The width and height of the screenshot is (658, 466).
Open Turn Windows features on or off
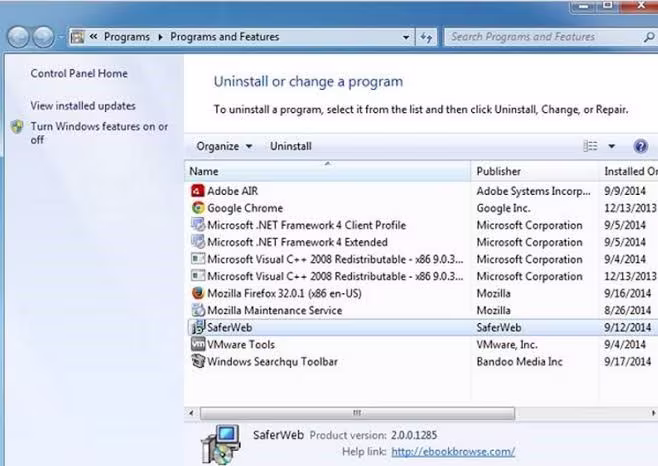pos(99,133)
